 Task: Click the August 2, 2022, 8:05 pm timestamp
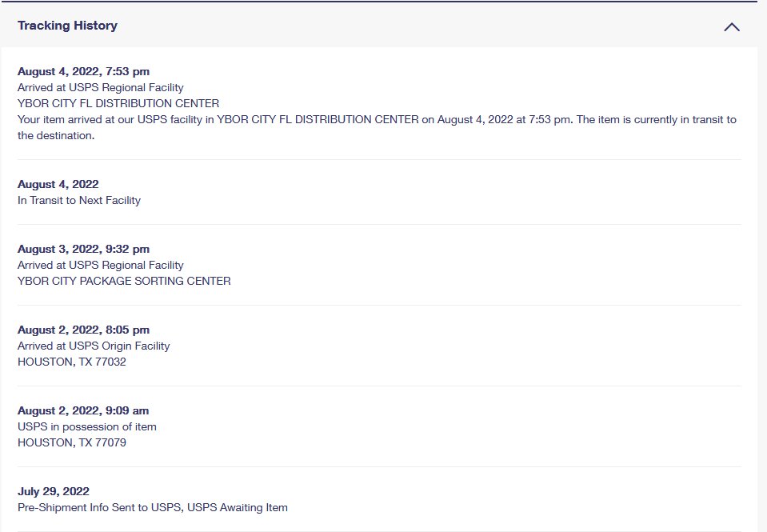click(83, 330)
